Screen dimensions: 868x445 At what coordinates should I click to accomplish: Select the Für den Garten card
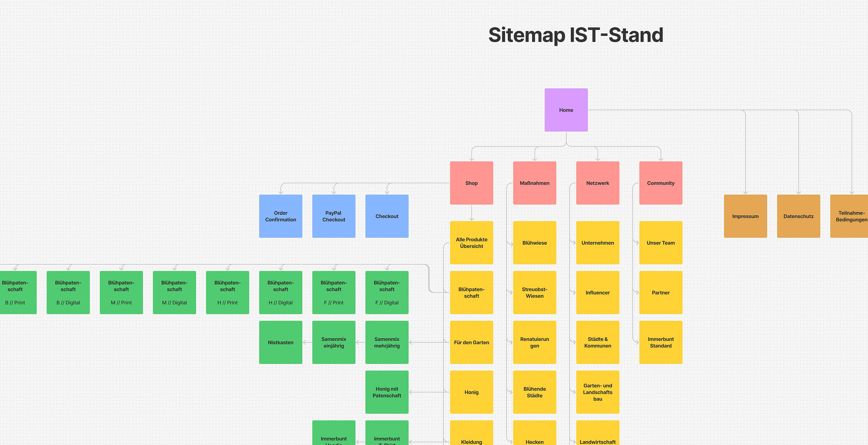click(471, 342)
